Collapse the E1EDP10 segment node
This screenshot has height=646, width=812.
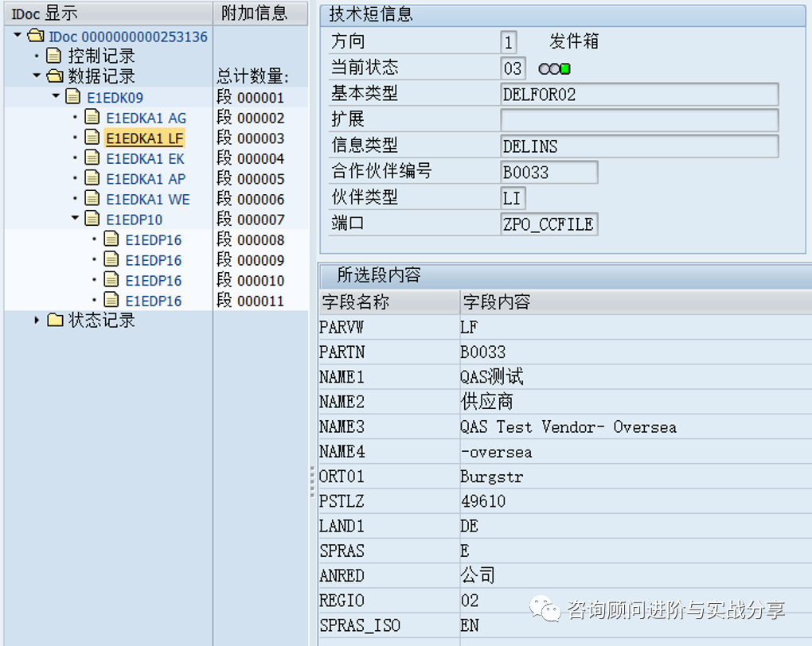73,219
